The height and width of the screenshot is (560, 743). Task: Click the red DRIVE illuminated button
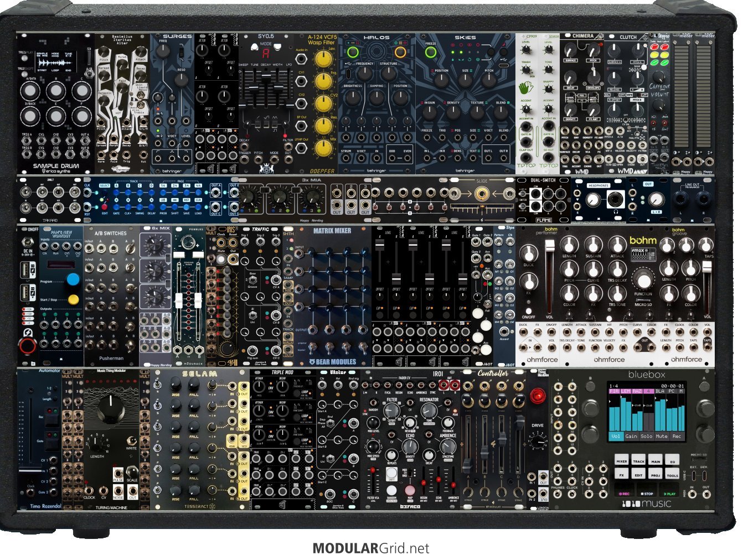pos(537,395)
